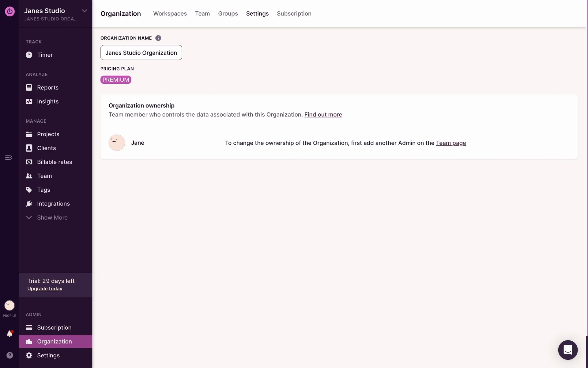Viewport: 588px width, 368px height.
Task: Open the profile avatar in sidebar
Action: (x=9, y=305)
